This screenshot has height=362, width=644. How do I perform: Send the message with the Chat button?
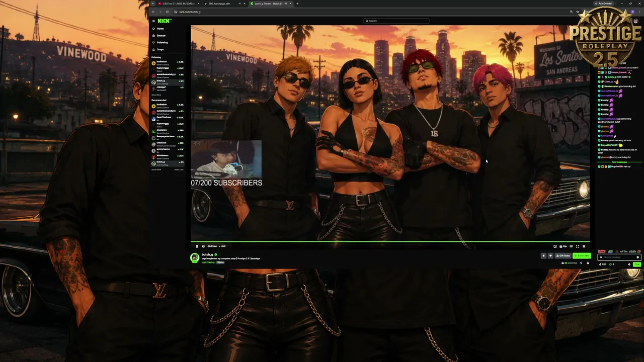(637, 264)
